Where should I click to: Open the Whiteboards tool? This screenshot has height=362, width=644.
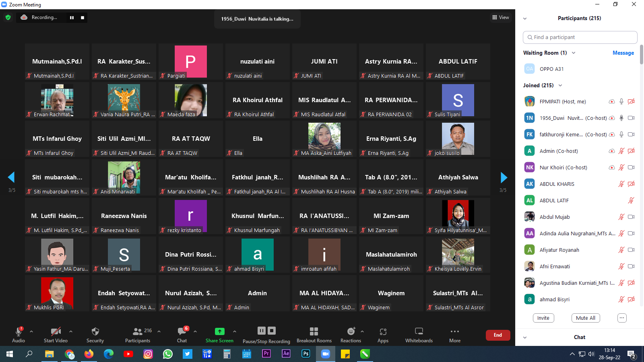(419, 332)
